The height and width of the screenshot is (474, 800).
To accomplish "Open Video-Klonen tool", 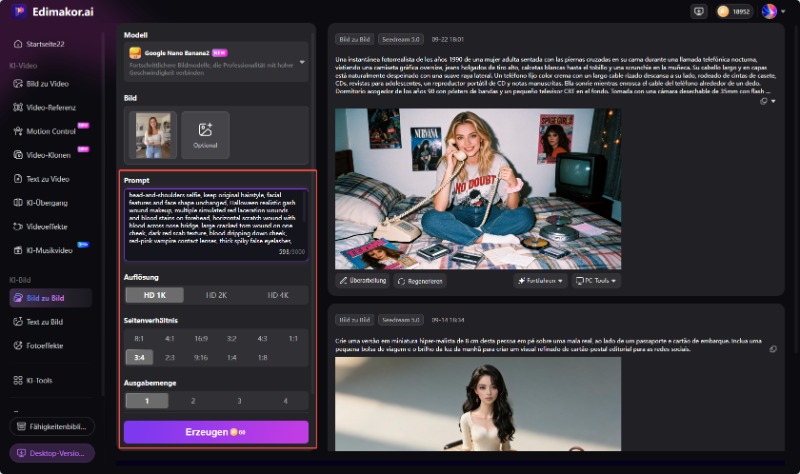I will (x=42, y=155).
